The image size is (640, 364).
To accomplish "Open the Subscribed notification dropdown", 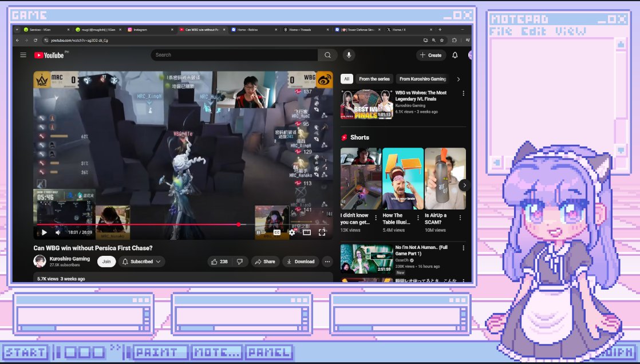I will 141,262.
